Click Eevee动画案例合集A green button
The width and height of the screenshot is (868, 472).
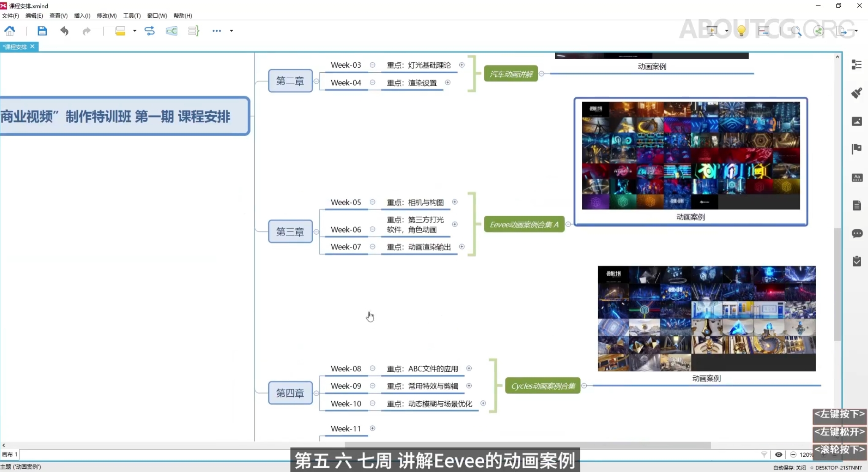pyautogui.click(x=523, y=225)
